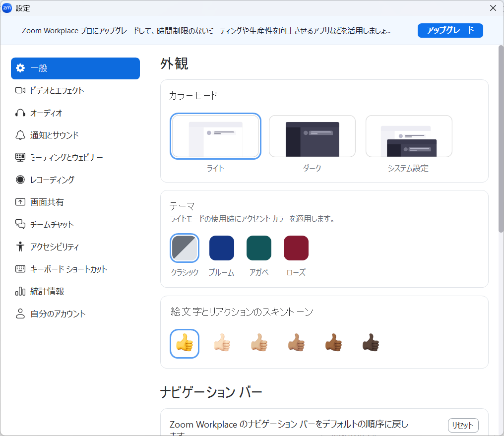This screenshot has width=504, height=436.
Task: Click the クラシック theme label
Action: click(185, 272)
